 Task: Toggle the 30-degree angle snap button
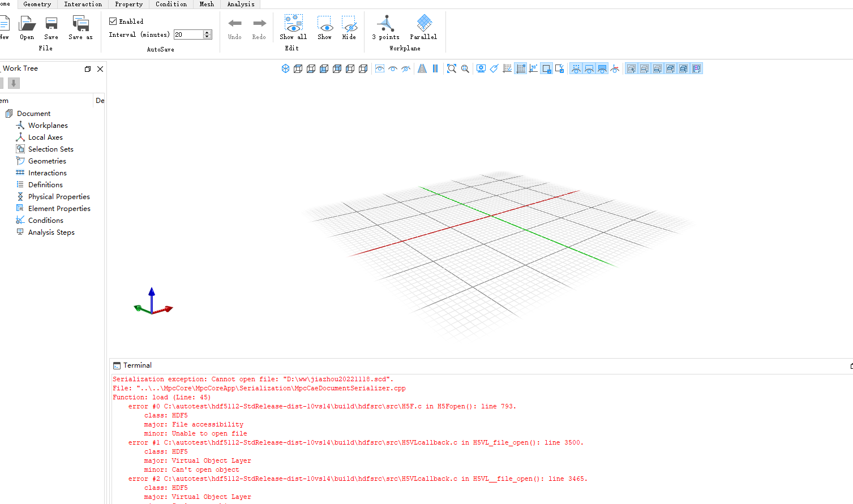533,68
